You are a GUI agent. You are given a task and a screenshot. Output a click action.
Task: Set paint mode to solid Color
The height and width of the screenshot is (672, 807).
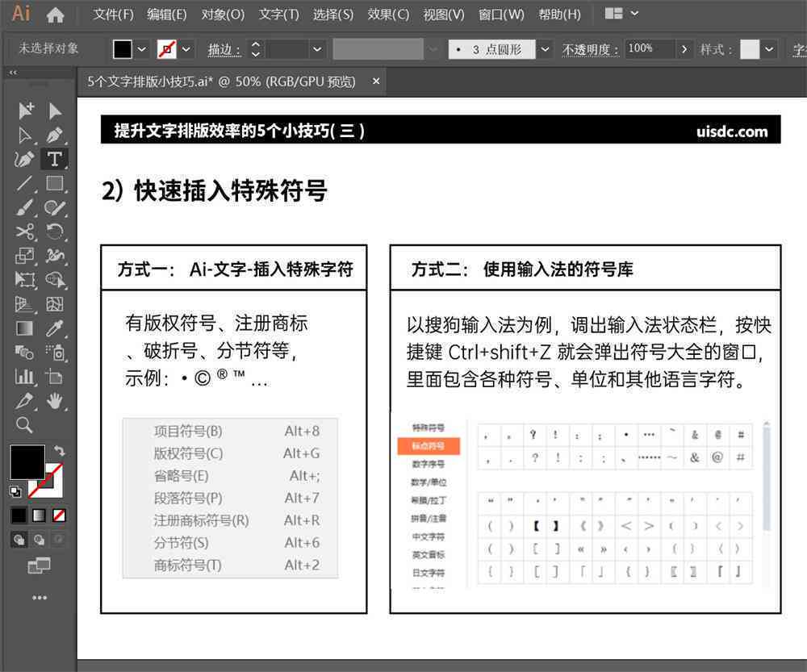click(x=19, y=515)
